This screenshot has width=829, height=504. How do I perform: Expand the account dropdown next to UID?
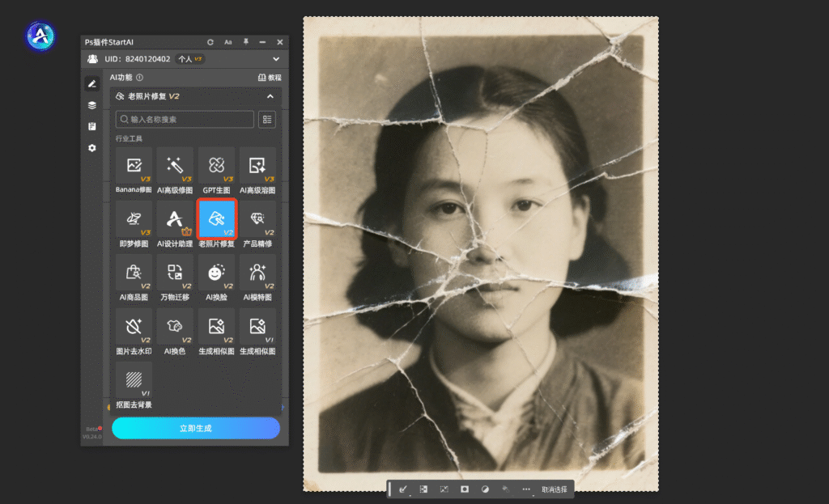[x=276, y=59]
